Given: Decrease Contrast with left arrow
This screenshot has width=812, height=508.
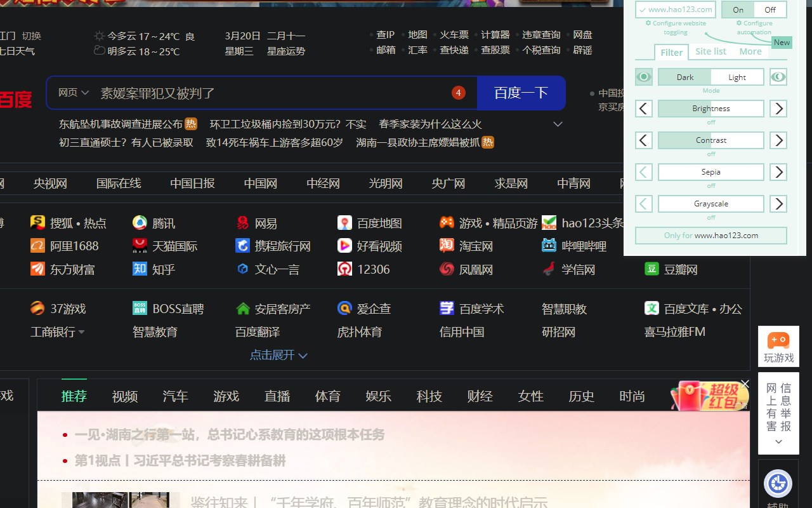Looking at the screenshot, I should pos(644,140).
